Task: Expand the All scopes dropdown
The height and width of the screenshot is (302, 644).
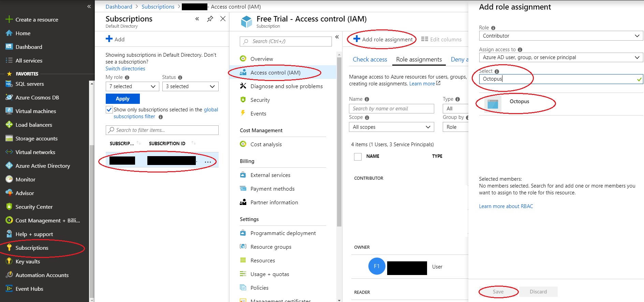Action: 391,127
